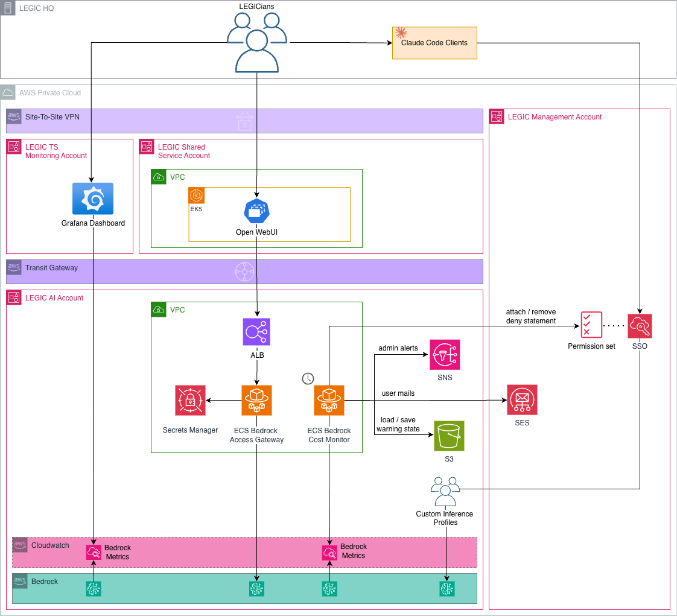This screenshot has width=677, height=616.
Task: Click the LEGIC Management Account icon
Action: tap(497, 116)
